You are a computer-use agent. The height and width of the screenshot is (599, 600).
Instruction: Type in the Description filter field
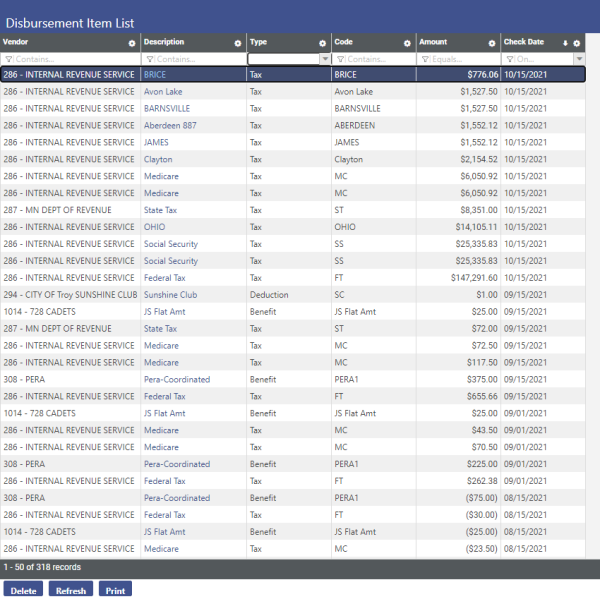point(197,59)
